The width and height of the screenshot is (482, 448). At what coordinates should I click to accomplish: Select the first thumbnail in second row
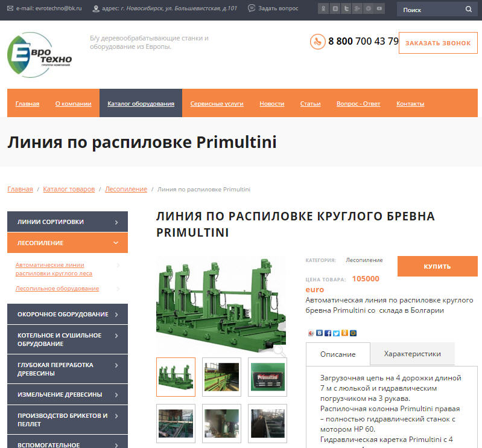point(176,423)
